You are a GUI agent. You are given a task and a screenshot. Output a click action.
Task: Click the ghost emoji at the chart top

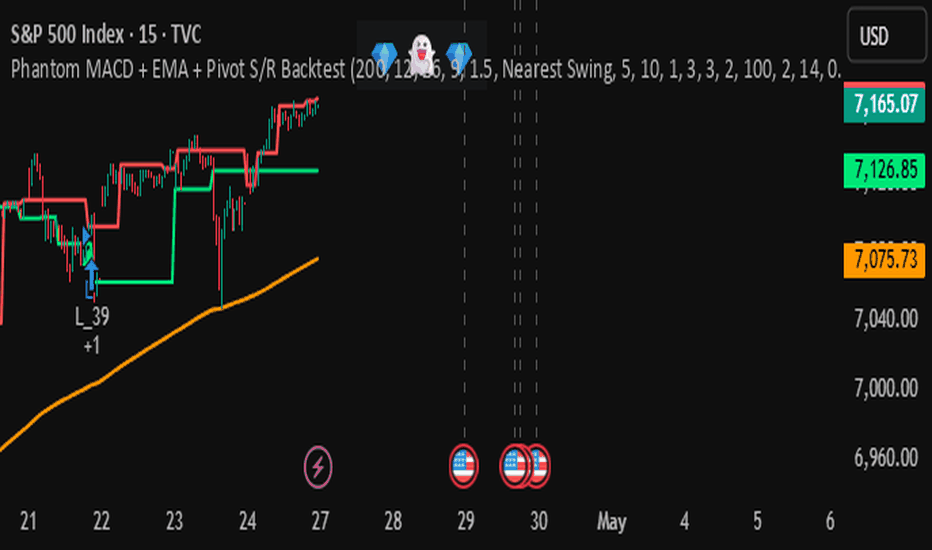tap(421, 55)
